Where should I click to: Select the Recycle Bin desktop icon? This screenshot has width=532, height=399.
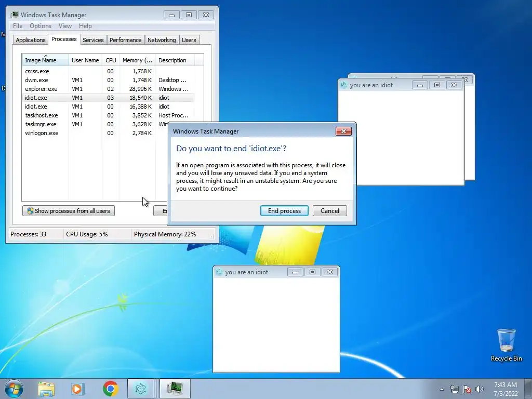506,345
